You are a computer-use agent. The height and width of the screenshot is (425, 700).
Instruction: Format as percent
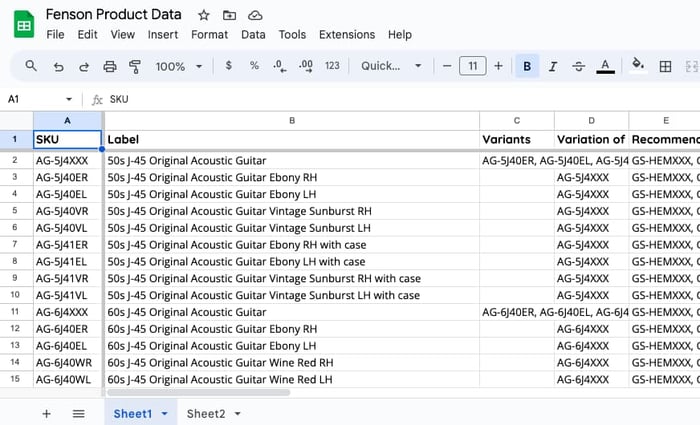(254, 66)
